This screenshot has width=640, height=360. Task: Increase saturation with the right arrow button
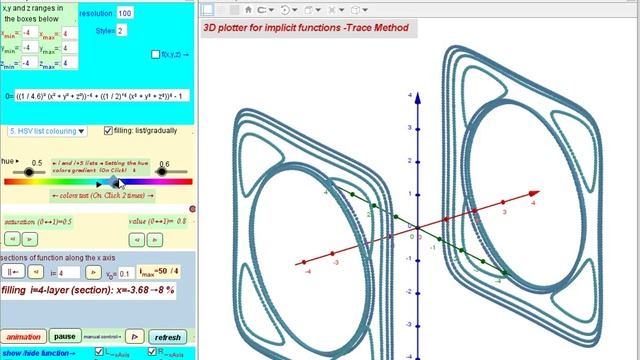point(30,239)
